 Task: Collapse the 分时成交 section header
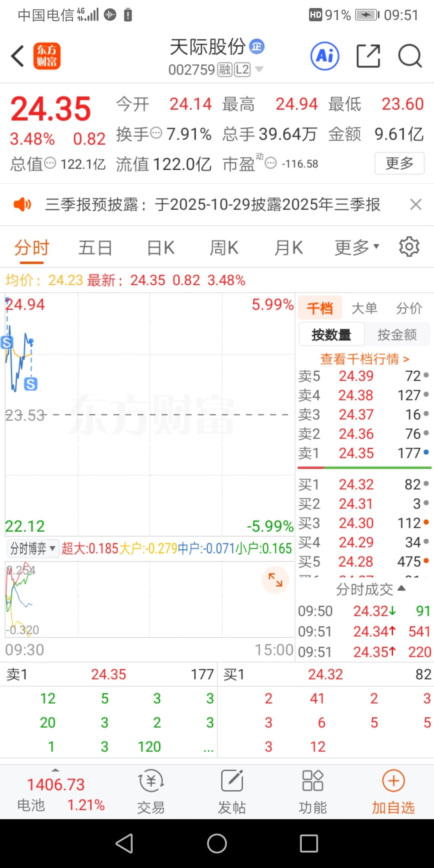tap(370, 590)
